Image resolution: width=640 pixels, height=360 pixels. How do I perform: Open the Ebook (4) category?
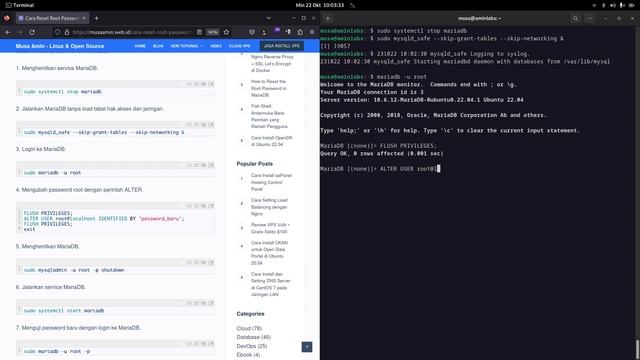[248, 355]
